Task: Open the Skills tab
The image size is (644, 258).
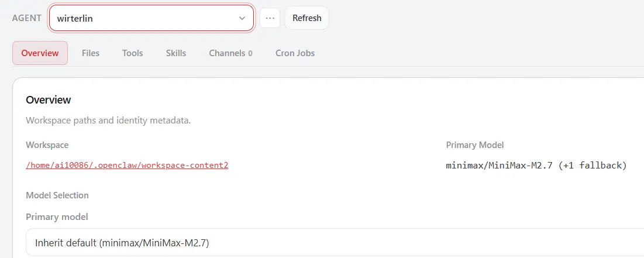Action: (175, 53)
